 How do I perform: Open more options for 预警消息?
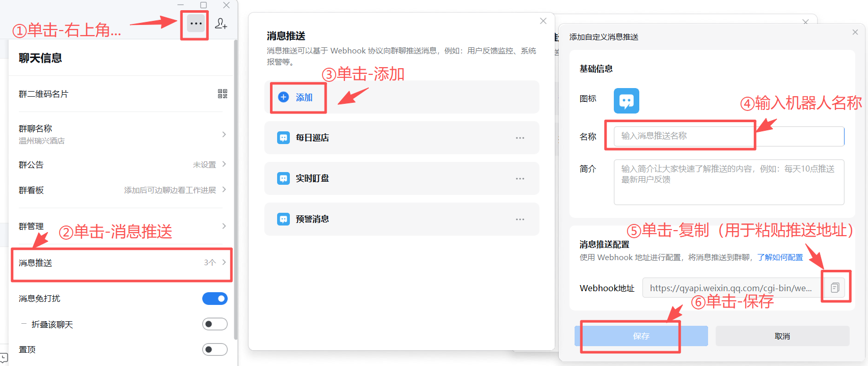tap(520, 219)
